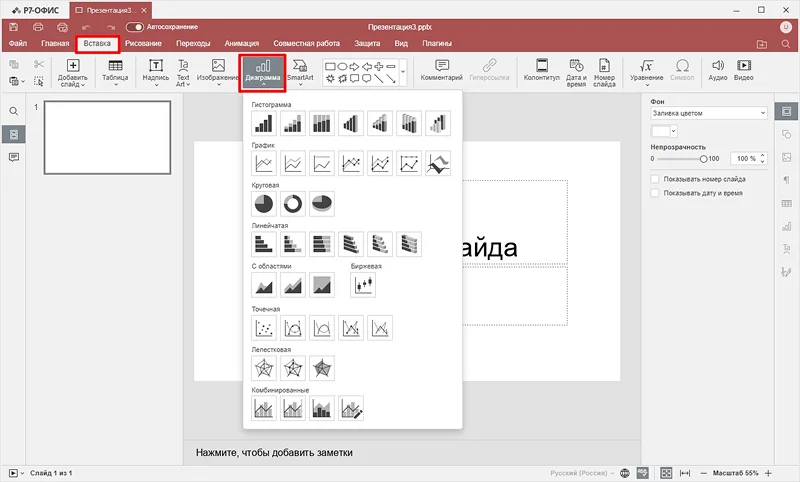Click the Колонтитул header footer icon
This screenshot has height=482, width=800.
[x=542, y=65]
